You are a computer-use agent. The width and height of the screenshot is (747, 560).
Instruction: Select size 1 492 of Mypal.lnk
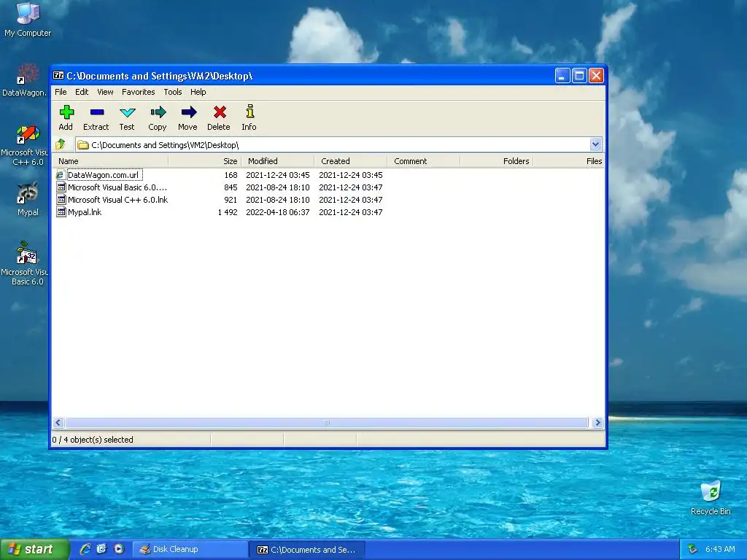(228, 212)
